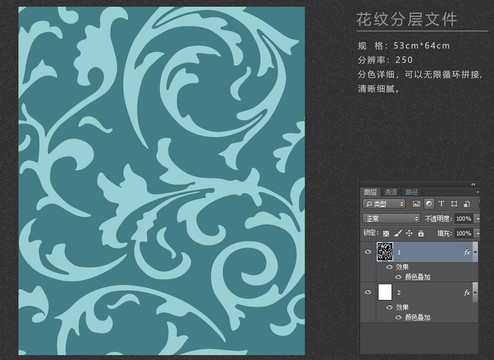Switch to the 通道 tab
The height and width of the screenshot is (360, 494).
tap(391, 192)
